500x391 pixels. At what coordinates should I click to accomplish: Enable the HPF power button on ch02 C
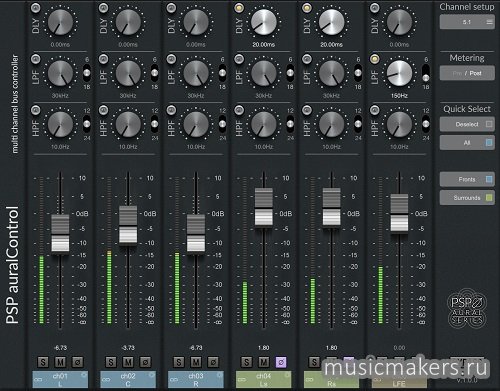(x=104, y=110)
